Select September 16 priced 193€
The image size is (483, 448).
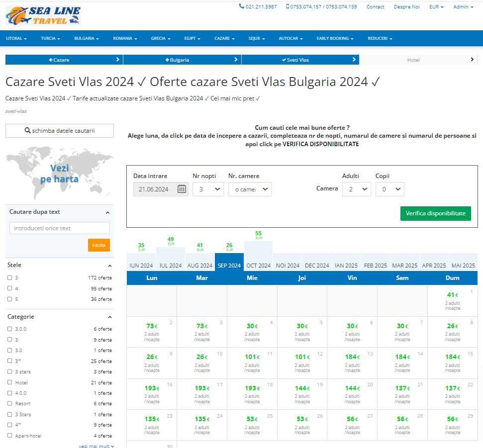point(152,394)
